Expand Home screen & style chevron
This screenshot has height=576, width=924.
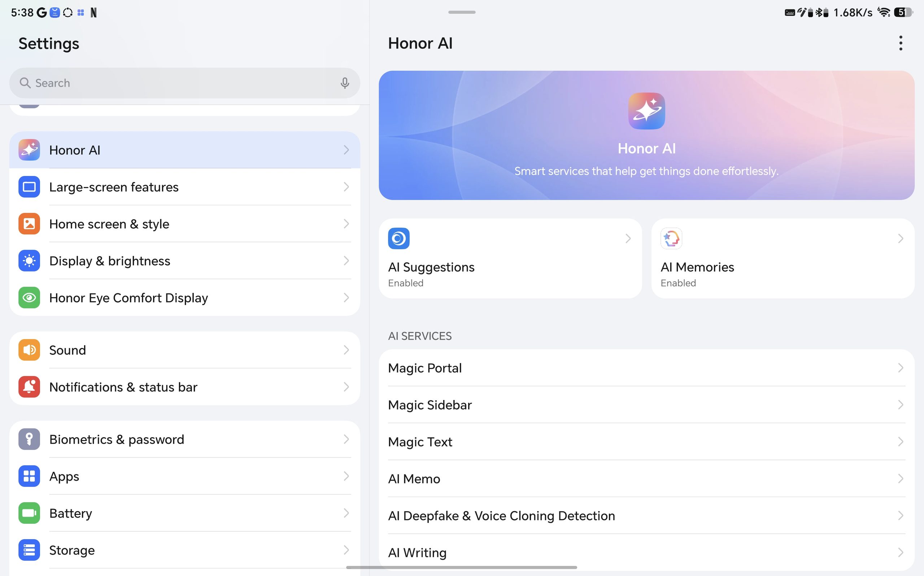pos(346,224)
